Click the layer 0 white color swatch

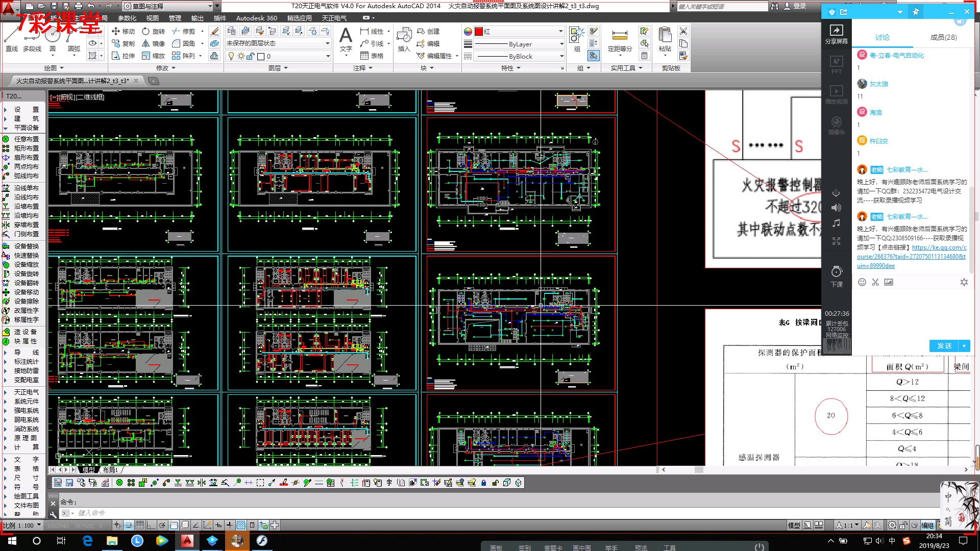tap(261, 56)
